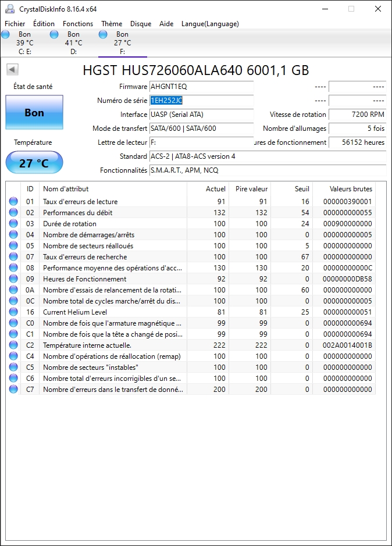The width and height of the screenshot is (392, 546).
Task: Click status orb for Taux d'erreurs de lecture
Action: coord(13,202)
